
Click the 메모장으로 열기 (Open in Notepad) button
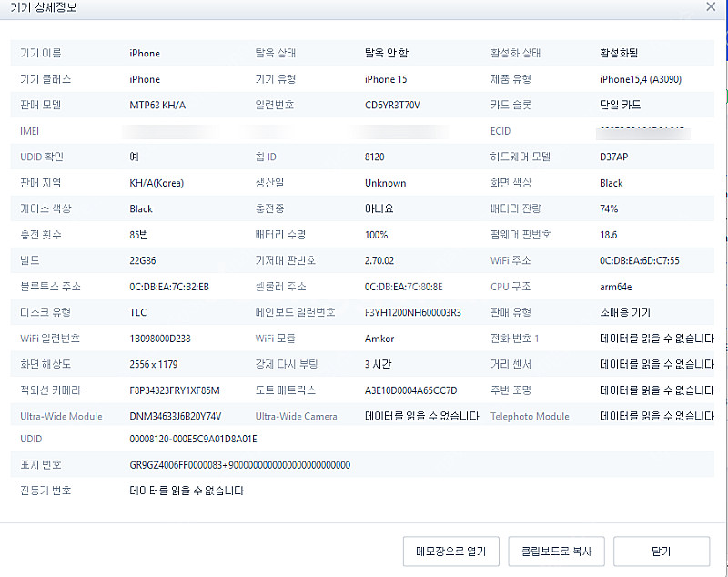pyautogui.click(x=450, y=552)
